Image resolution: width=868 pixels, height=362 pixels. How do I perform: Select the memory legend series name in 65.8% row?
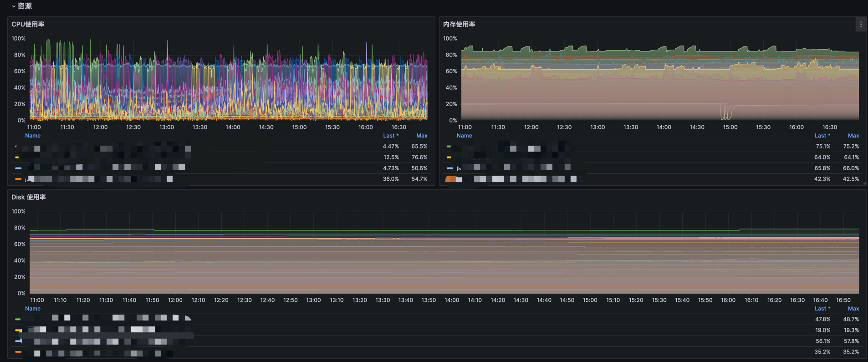[515, 168]
